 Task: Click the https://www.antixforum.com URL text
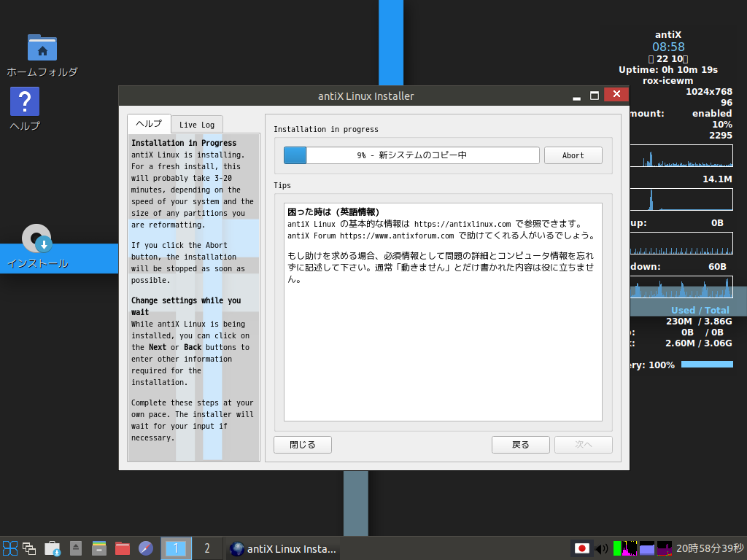397,236
